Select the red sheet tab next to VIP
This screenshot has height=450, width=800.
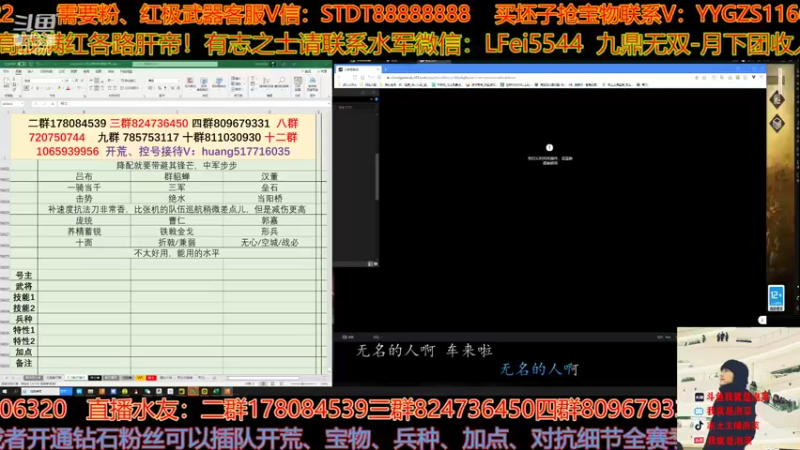[x=151, y=378]
